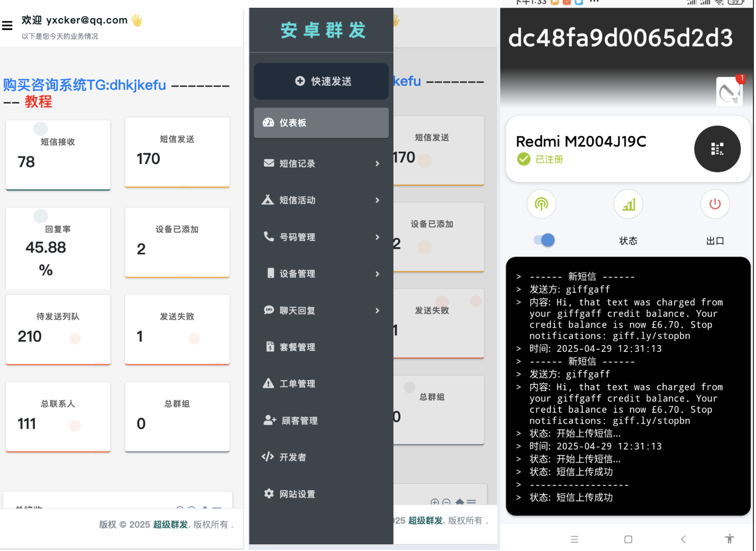Click the 总联系人 count 111
This screenshot has height=551, width=756.
(x=27, y=424)
